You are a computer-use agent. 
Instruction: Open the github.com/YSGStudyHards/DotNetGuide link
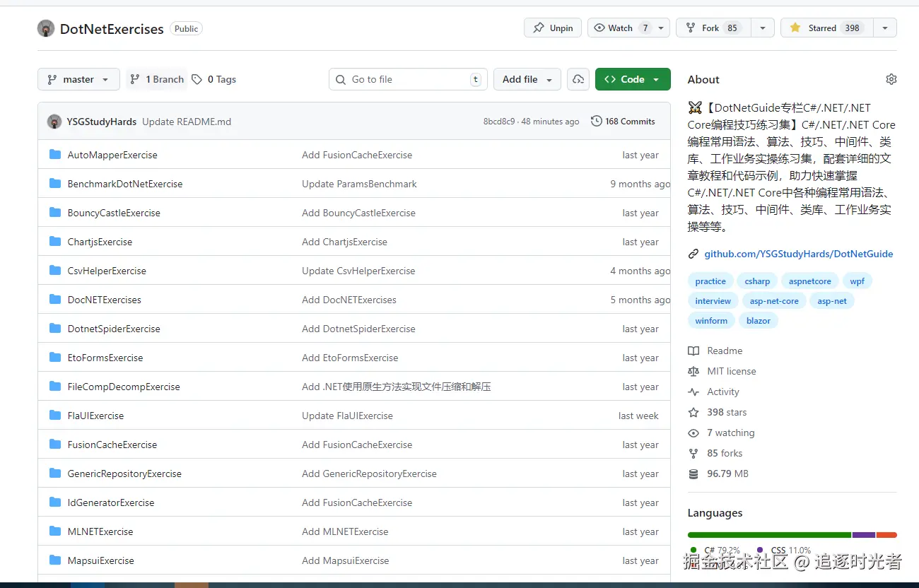tap(798, 254)
